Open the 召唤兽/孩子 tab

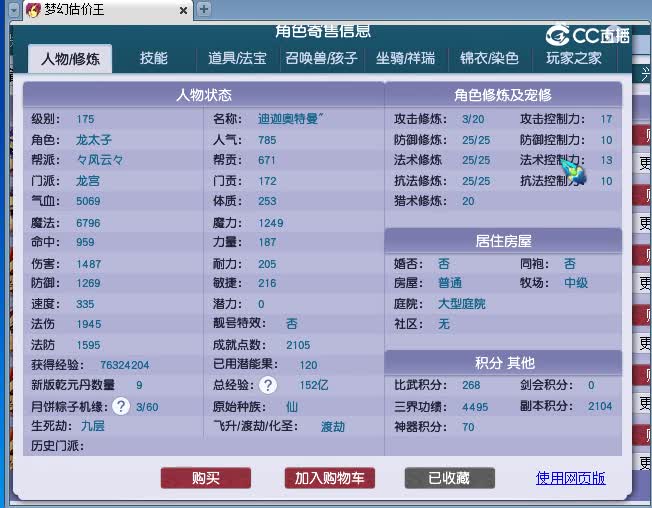click(321, 58)
